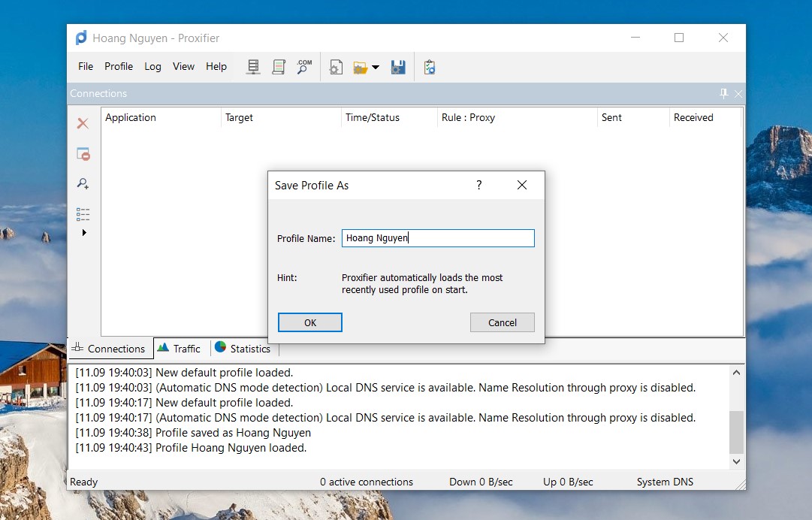
Task: Switch to the Traffic tab
Action: point(180,349)
